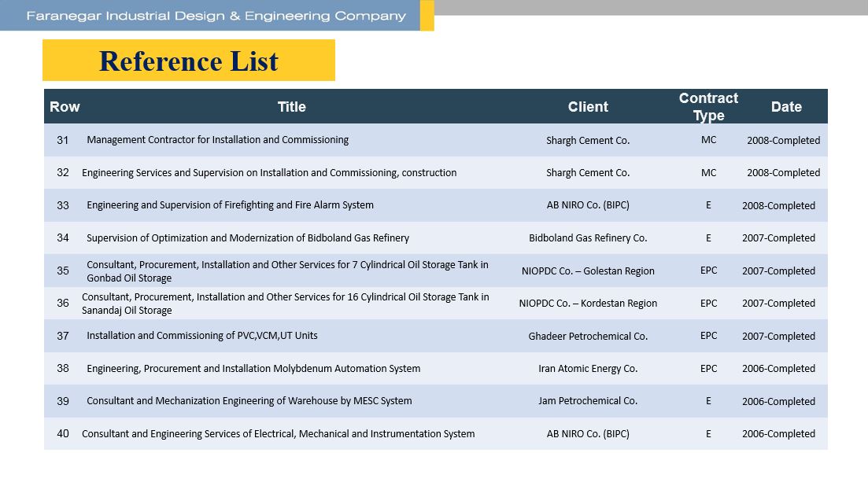Click contract type 'E' in row 40

(x=708, y=433)
